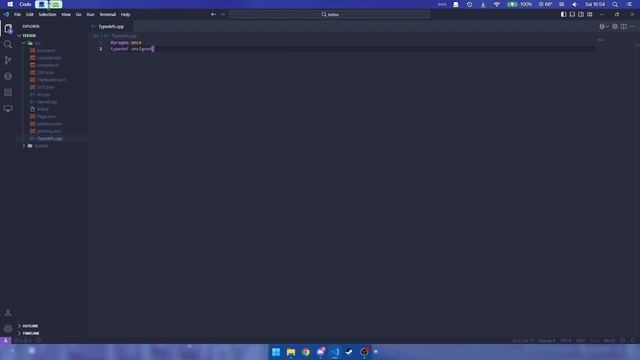Open the editor More Actions ellipsis

pyautogui.click(x=632, y=27)
